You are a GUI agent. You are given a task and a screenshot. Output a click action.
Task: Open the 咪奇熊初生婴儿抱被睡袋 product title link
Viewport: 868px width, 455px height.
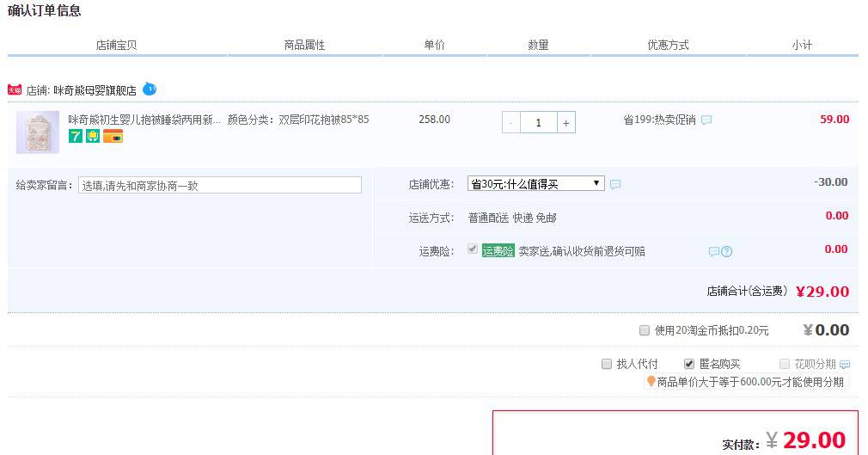(144, 120)
